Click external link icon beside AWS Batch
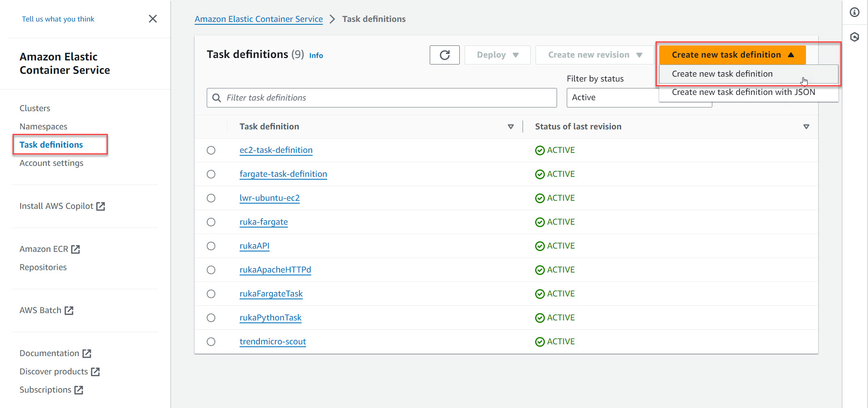 coord(69,310)
